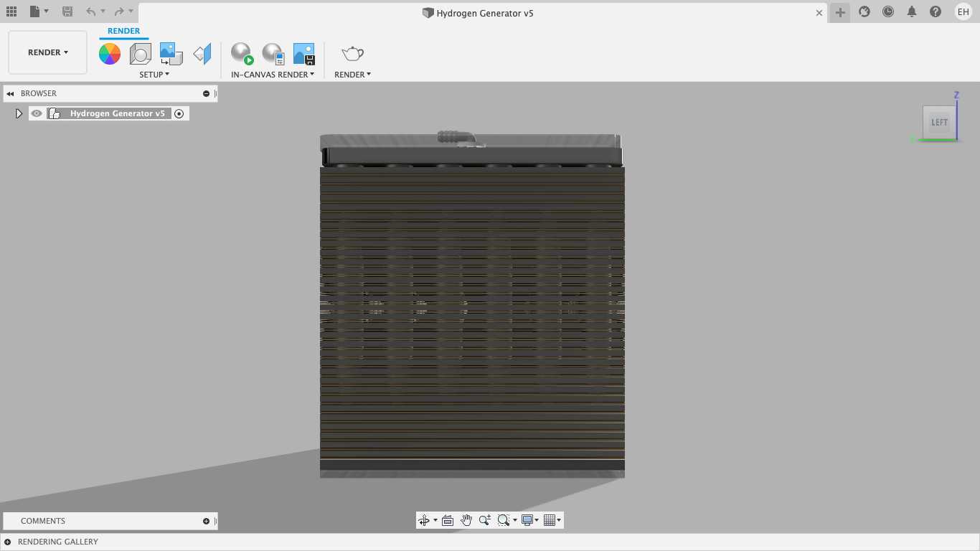Screen dimensions: 980x551
Task: Expand the Rendering Gallery panel
Action: [8, 542]
